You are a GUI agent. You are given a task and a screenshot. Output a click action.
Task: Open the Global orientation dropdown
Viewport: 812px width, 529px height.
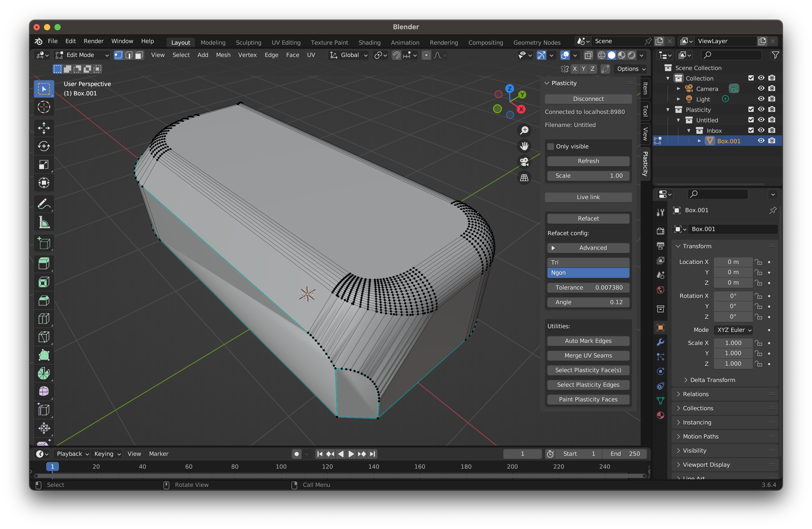coord(349,55)
